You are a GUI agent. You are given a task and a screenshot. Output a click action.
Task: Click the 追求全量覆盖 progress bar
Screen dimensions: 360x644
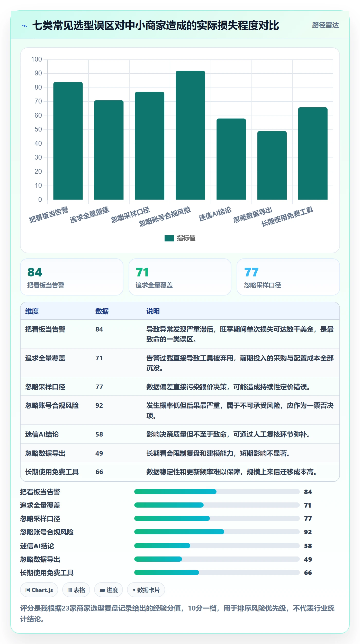pyautogui.click(x=217, y=505)
